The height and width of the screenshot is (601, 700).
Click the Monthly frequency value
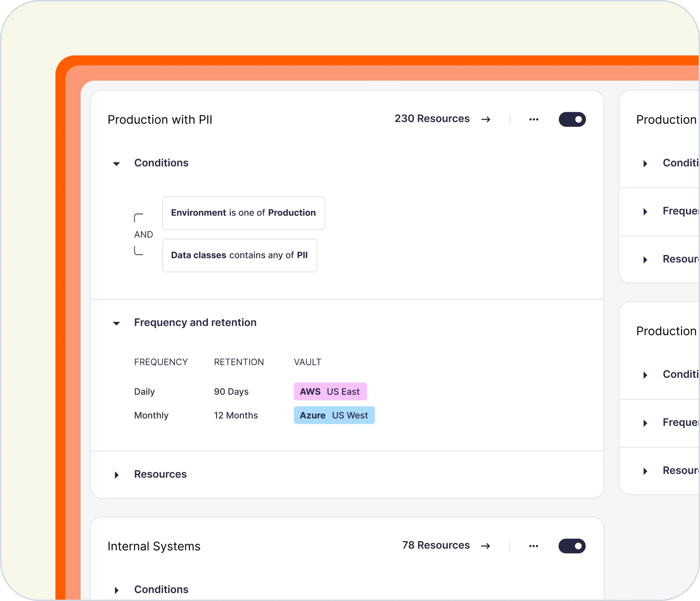tap(151, 416)
